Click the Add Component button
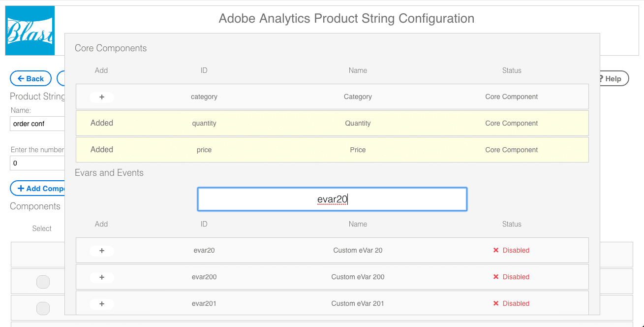Image resolution: width=644 pixels, height=327 pixels. tap(38, 189)
